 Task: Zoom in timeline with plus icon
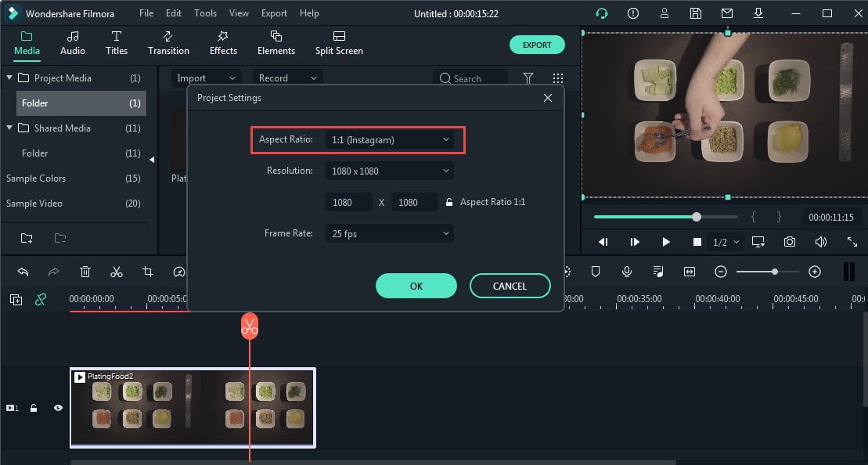tap(814, 271)
